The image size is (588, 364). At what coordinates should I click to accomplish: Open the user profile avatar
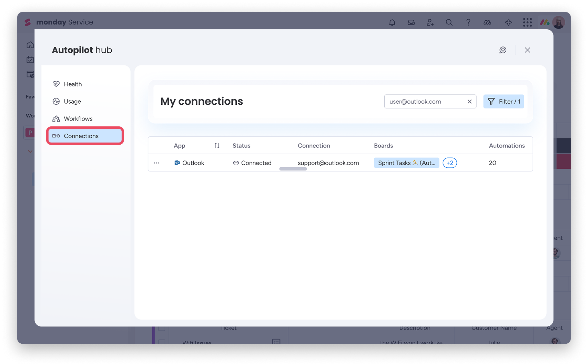(559, 22)
